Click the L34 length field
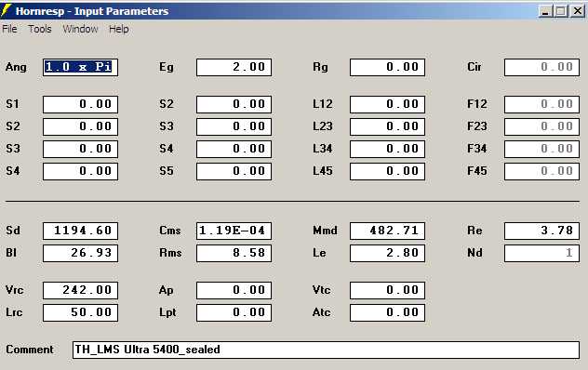This screenshot has width=588, height=370. click(387, 149)
